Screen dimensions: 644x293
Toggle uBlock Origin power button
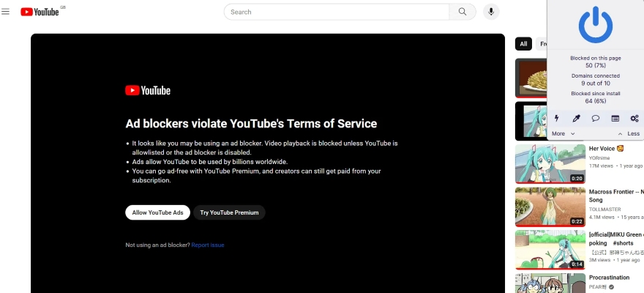pos(595,25)
